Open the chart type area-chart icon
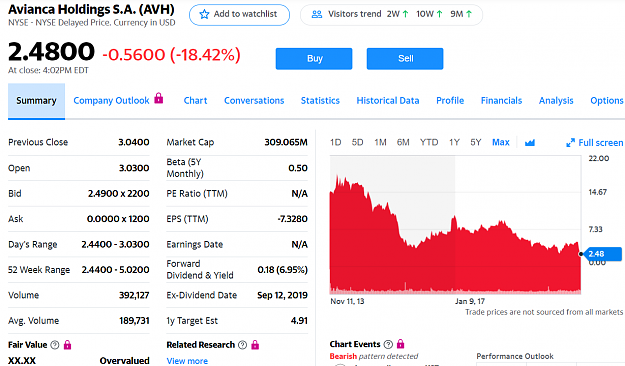Image resolution: width=625 pixels, height=366 pixels. [530, 142]
